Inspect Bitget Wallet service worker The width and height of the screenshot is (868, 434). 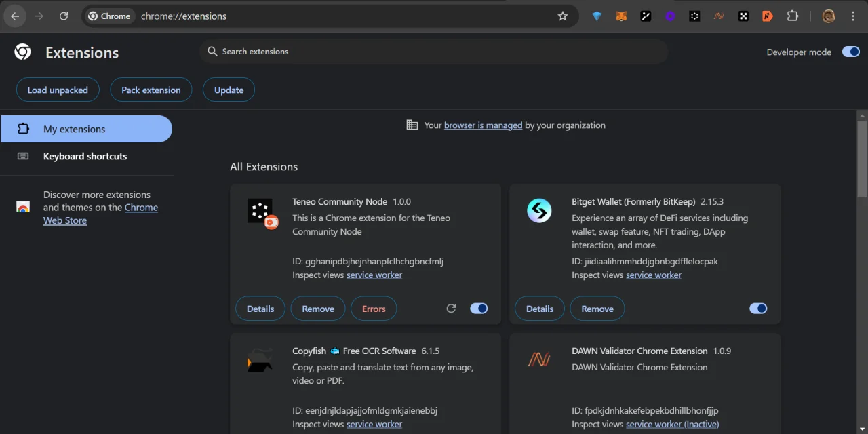pyautogui.click(x=654, y=275)
